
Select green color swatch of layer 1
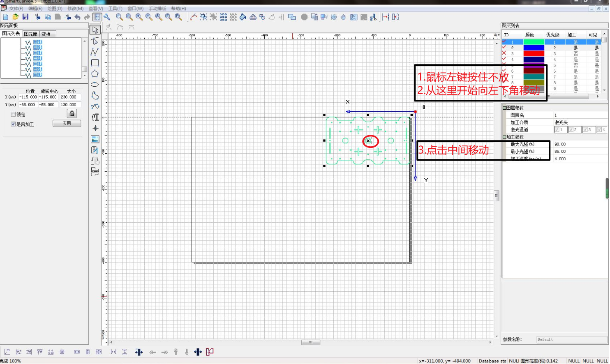pos(534,42)
